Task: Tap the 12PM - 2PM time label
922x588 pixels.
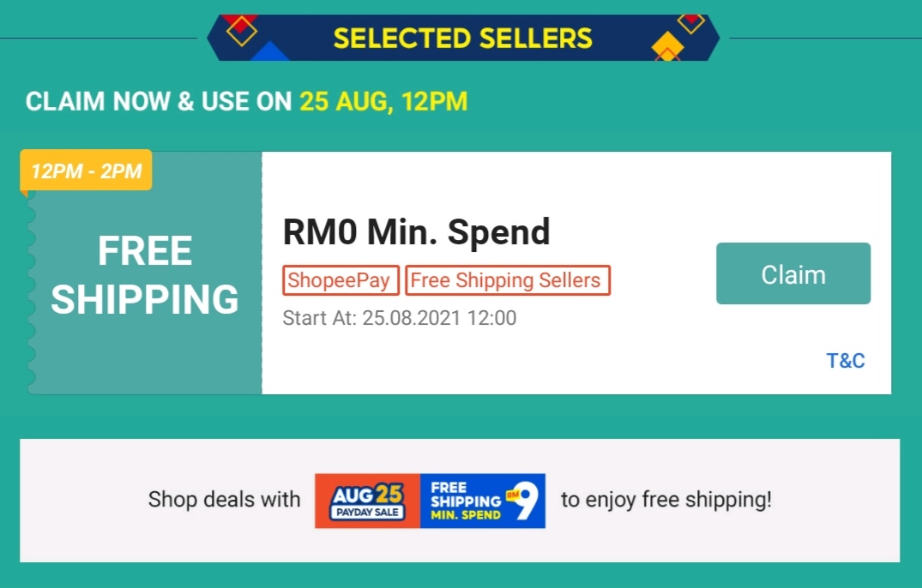Action: click(87, 171)
